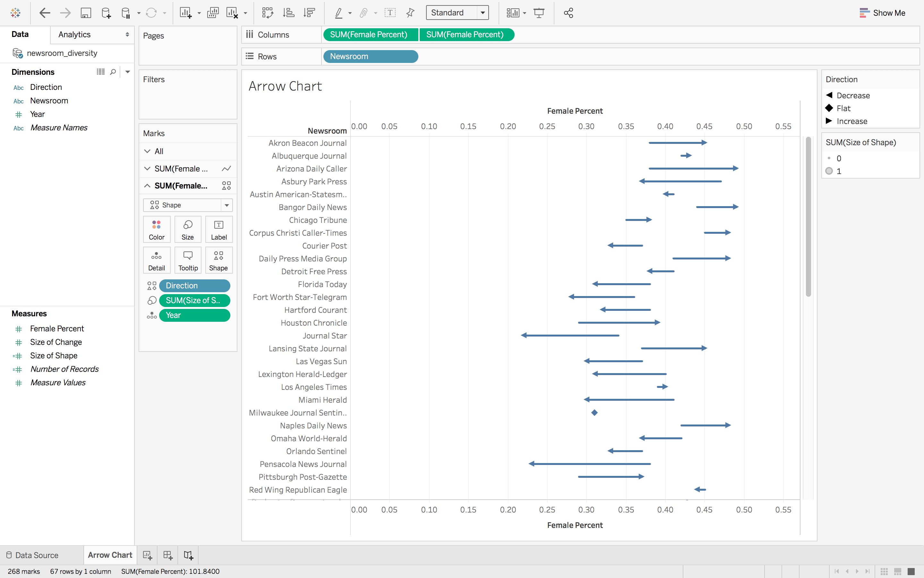Select the newsroom_diversity data source
Viewport: 924px width, 578px height.
tap(62, 53)
